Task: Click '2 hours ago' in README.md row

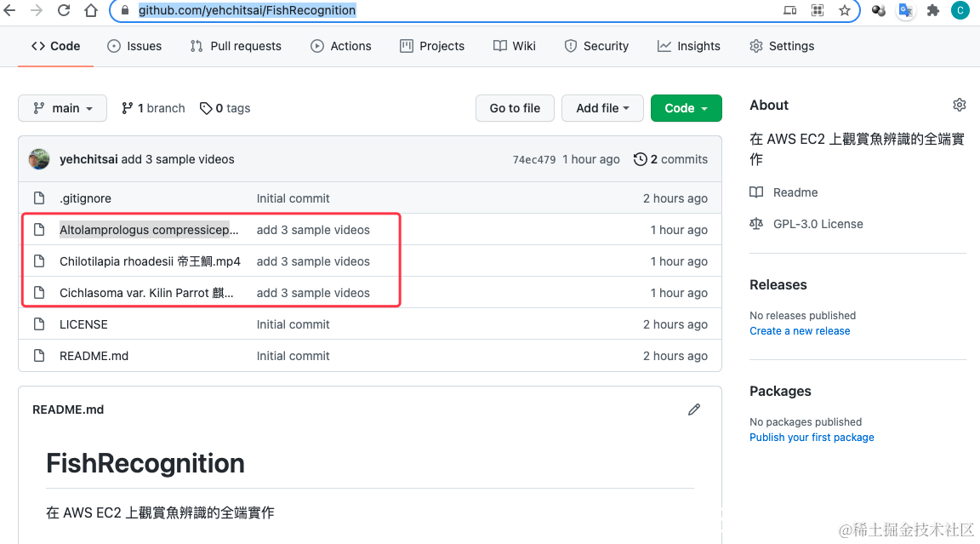Action: pos(675,356)
